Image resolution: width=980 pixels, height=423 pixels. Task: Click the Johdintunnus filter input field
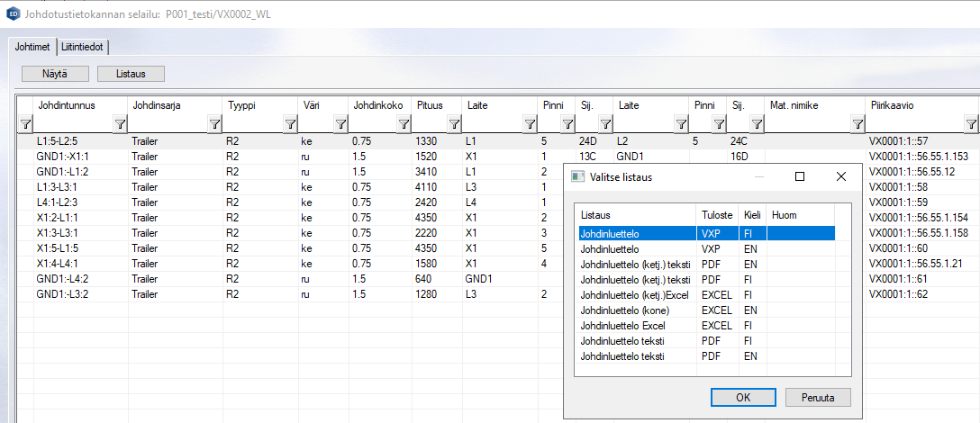pyautogui.click(x=72, y=124)
